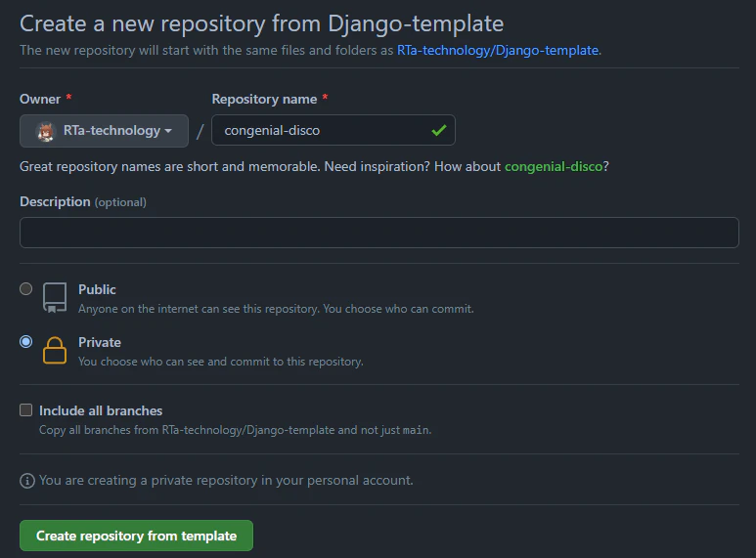
Task: Use the suggested name congenial-disco
Action: coord(554,167)
